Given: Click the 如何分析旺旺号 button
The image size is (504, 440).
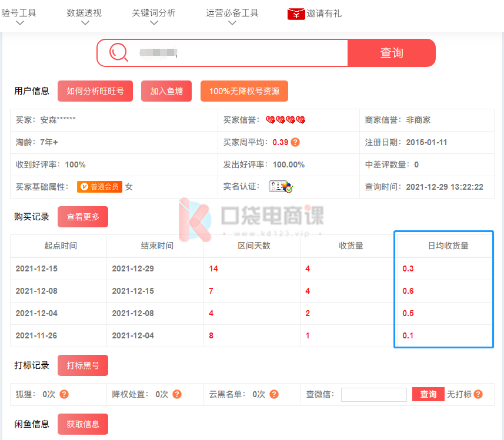Looking at the screenshot, I should pyautogui.click(x=95, y=91).
